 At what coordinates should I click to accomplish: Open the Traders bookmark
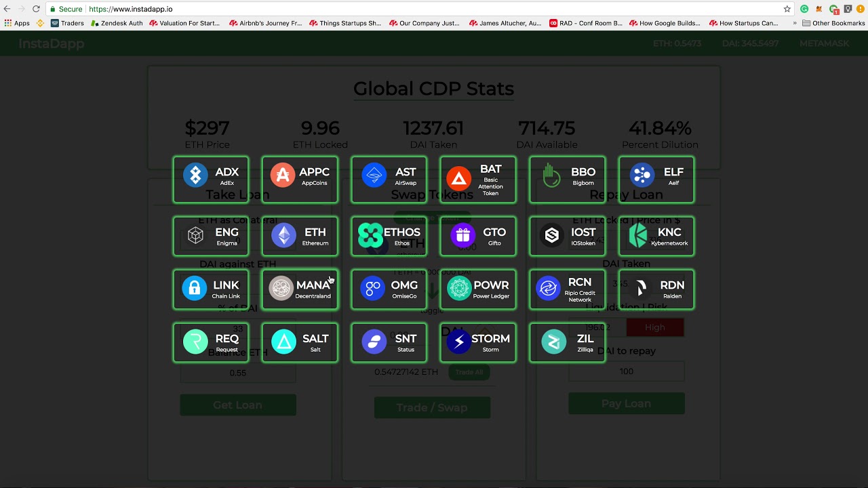[x=67, y=23]
